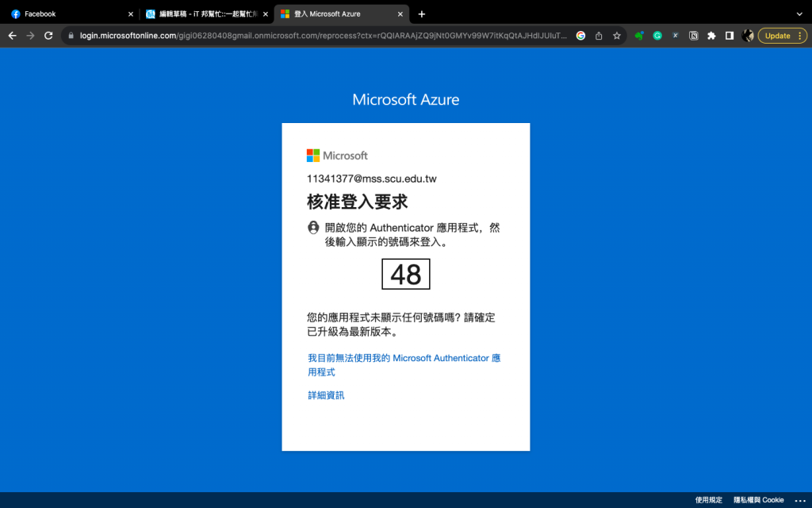Bookmark this page with the star icon
The height and width of the screenshot is (508, 812).
[x=616, y=36]
